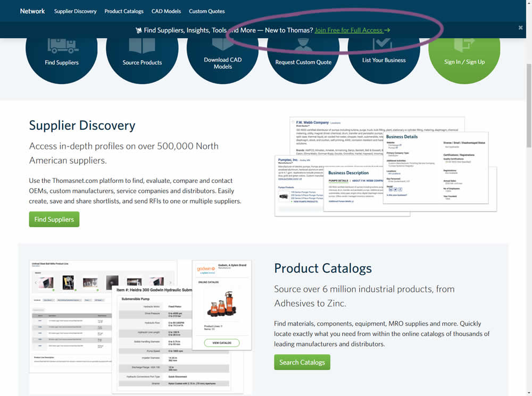
Task: Go to Supplier Discovery in the top nav
Action: click(x=75, y=11)
